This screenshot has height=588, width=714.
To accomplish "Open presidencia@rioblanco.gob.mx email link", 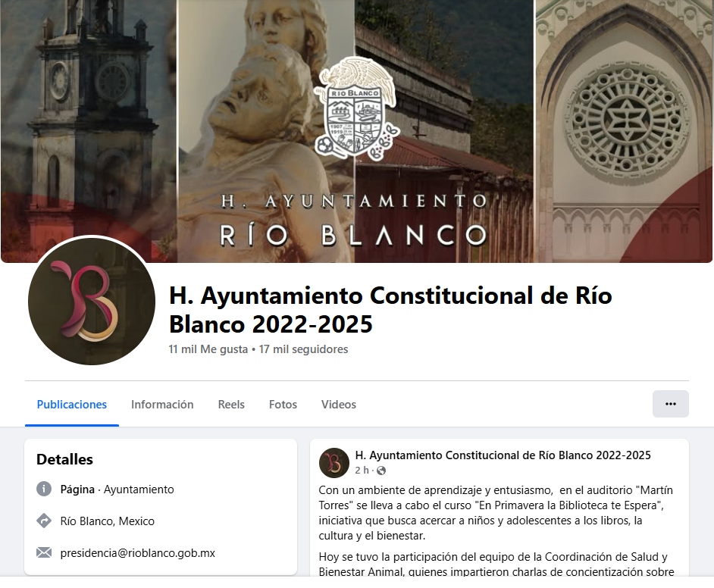I will [137, 553].
